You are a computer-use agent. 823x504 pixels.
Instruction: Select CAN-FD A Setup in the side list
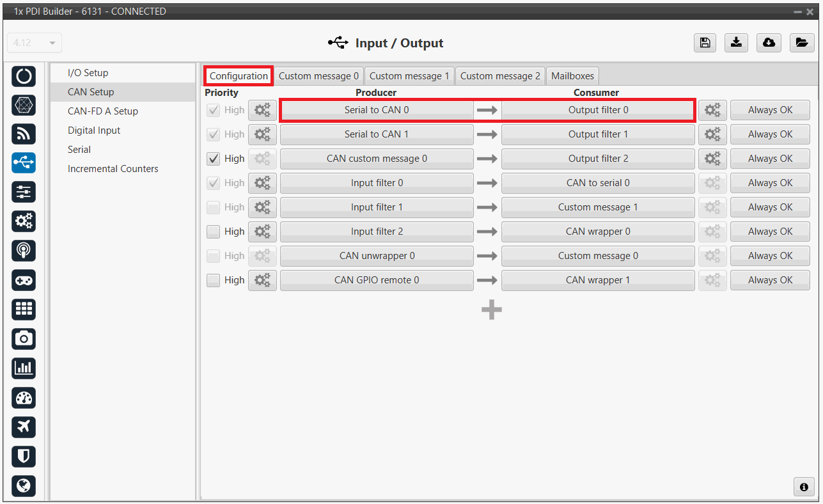pyautogui.click(x=103, y=111)
